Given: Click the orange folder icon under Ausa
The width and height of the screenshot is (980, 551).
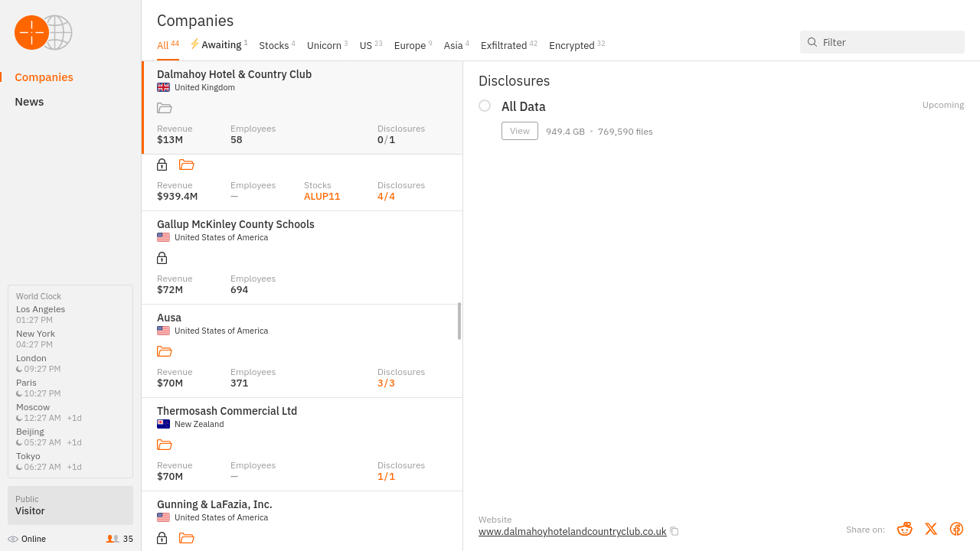Looking at the screenshot, I should pyautogui.click(x=164, y=351).
